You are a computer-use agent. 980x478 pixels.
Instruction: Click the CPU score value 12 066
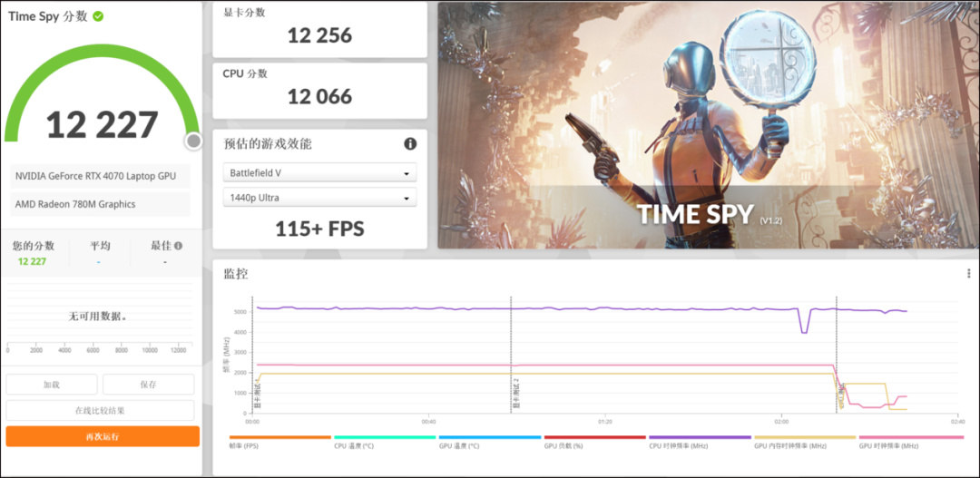click(x=319, y=96)
